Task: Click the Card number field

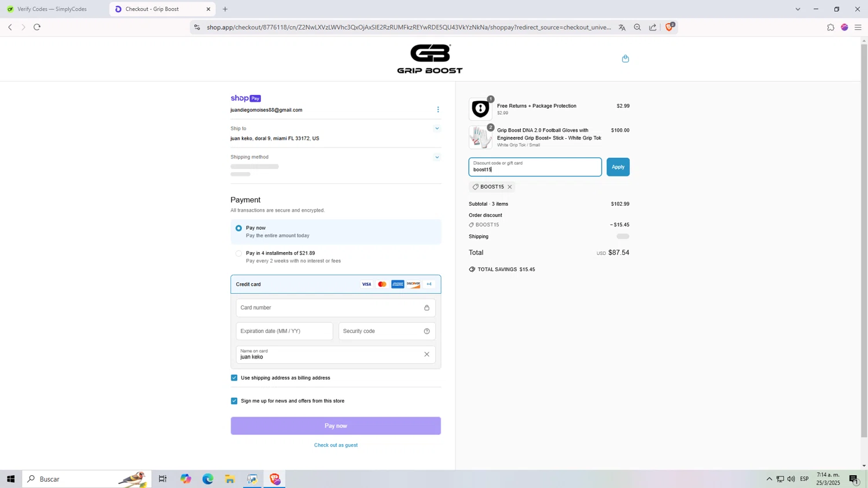Action: (336, 308)
